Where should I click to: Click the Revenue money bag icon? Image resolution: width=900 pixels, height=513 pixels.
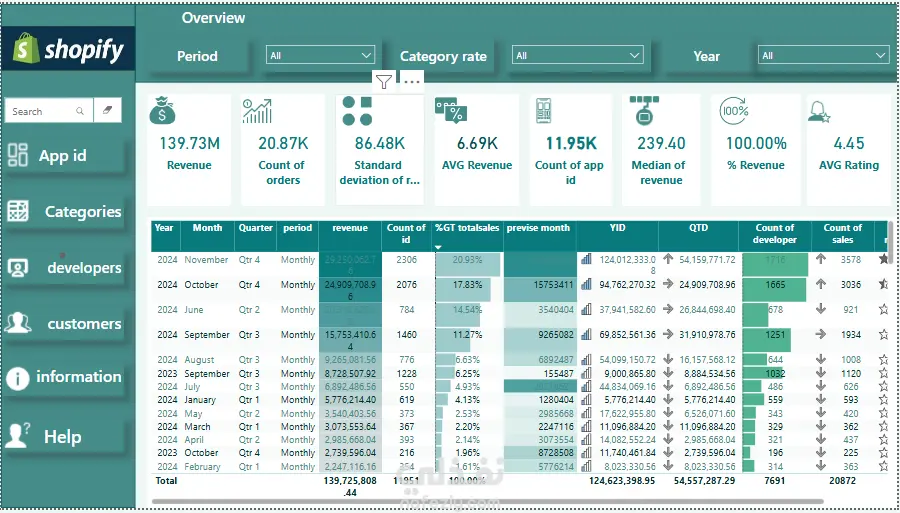tap(162, 110)
